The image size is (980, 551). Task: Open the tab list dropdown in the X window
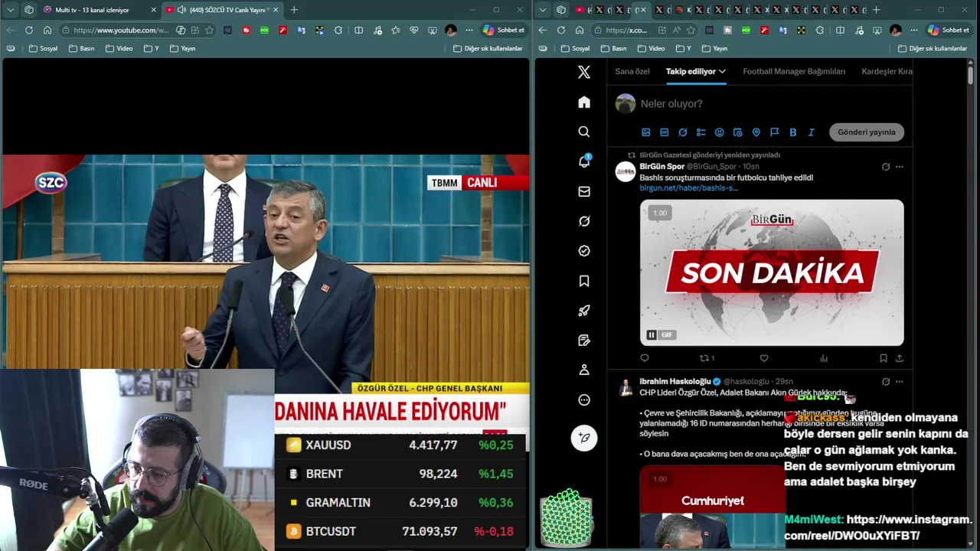[x=543, y=10]
